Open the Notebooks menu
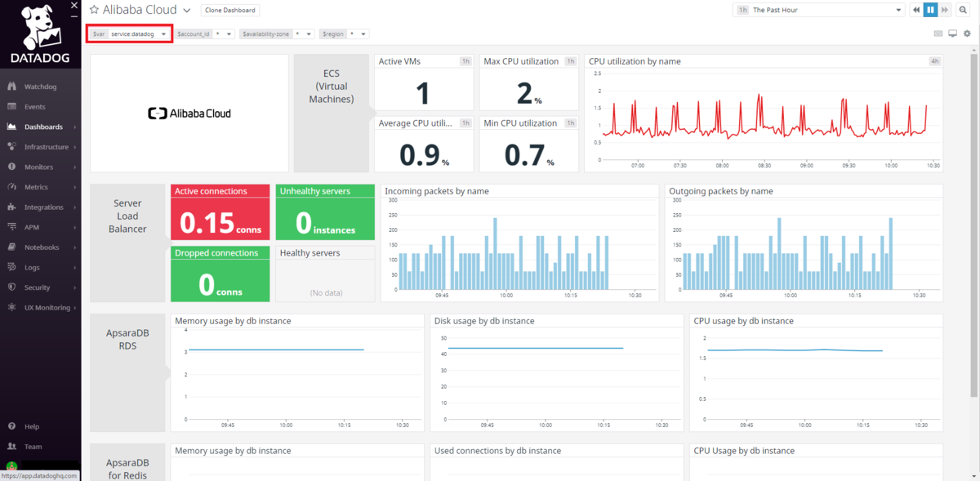Image resolution: width=980 pixels, height=481 pixels. point(41,247)
